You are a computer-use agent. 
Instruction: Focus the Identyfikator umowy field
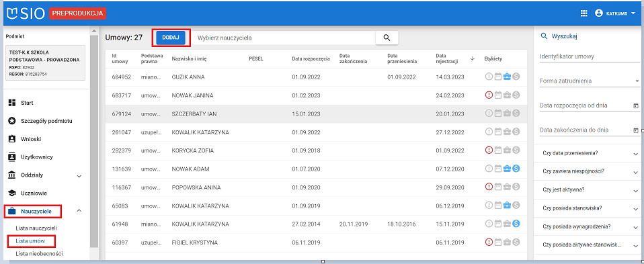(589, 56)
